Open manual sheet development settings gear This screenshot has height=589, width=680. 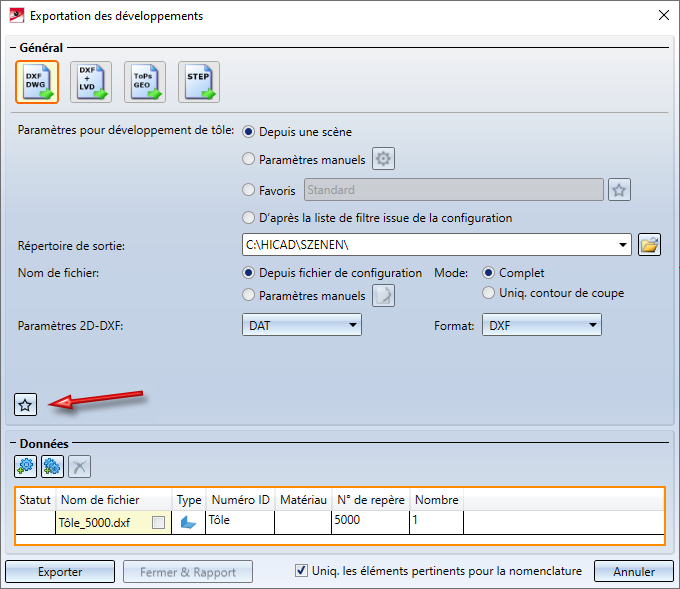[x=383, y=159]
